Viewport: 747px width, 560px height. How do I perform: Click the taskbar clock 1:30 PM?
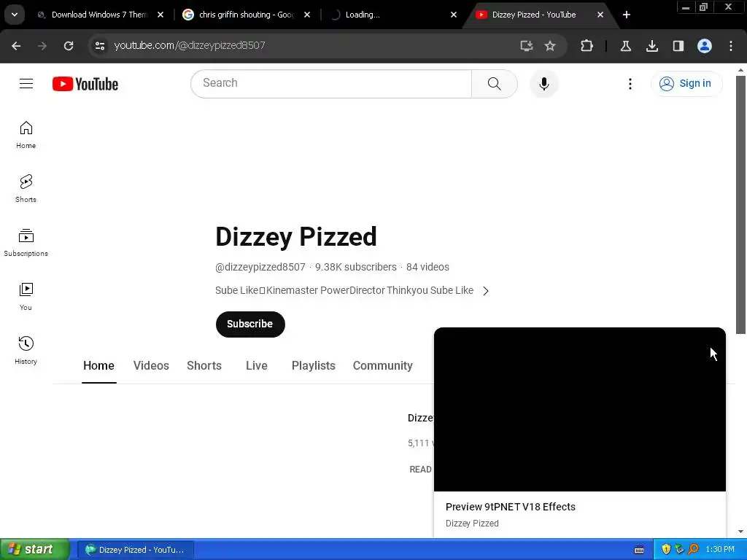click(x=720, y=550)
